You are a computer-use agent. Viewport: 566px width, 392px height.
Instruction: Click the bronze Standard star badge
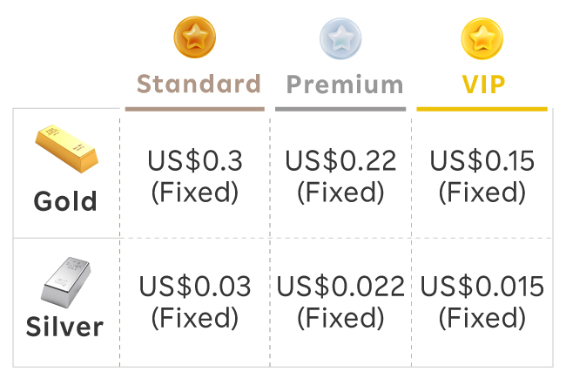point(195,38)
